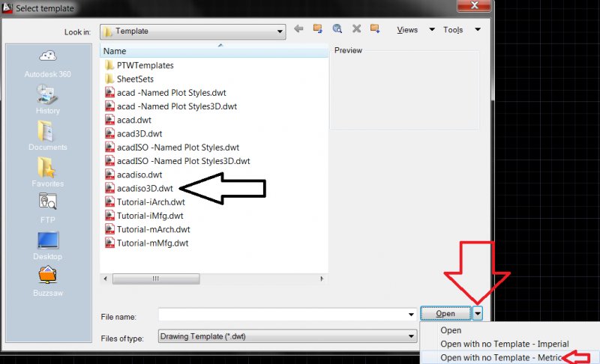Go up one folder level
This screenshot has height=364, width=600.
click(x=317, y=29)
